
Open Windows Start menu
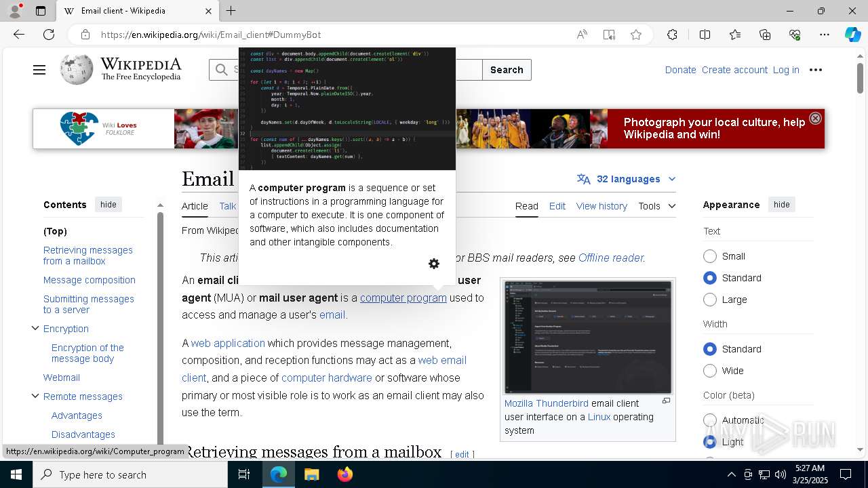click(x=16, y=474)
